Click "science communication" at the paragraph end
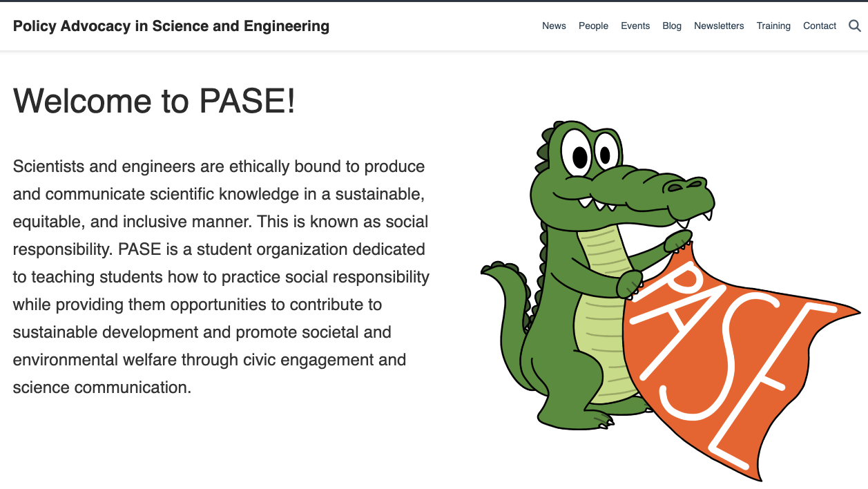Image resolution: width=868 pixels, height=489 pixels. (x=101, y=387)
